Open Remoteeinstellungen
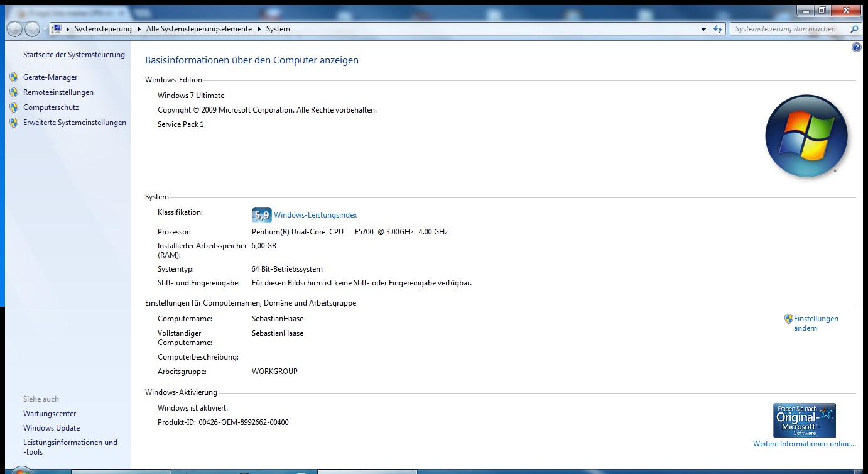Image resolution: width=868 pixels, height=474 pixels. tap(58, 92)
